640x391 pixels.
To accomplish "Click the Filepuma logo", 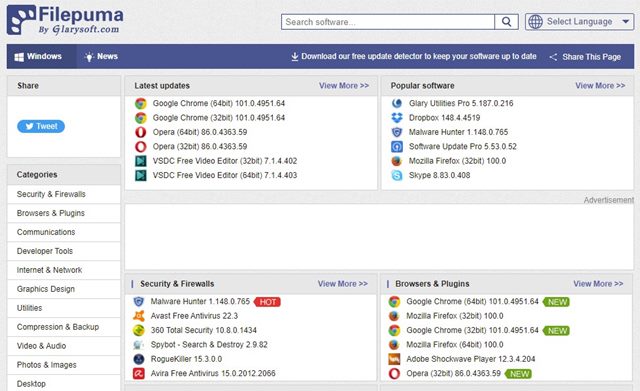I will click(65, 20).
